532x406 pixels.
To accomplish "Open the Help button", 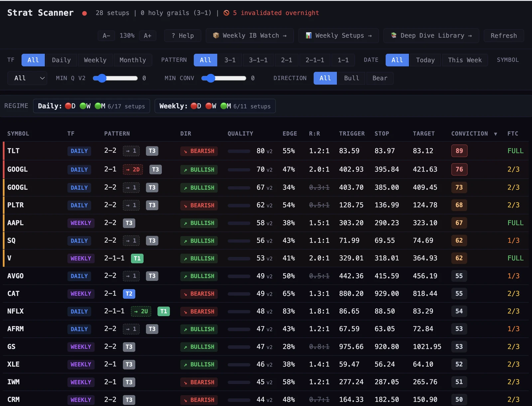I will [x=183, y=36].
